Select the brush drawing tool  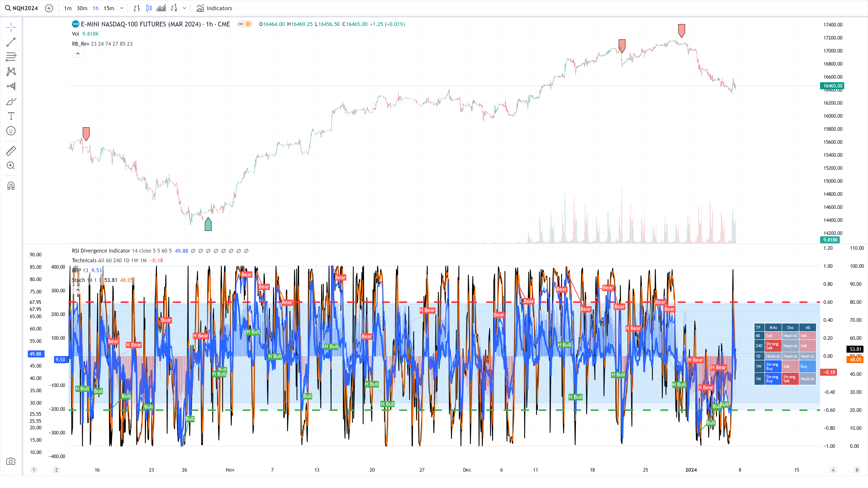click(11, 101)
